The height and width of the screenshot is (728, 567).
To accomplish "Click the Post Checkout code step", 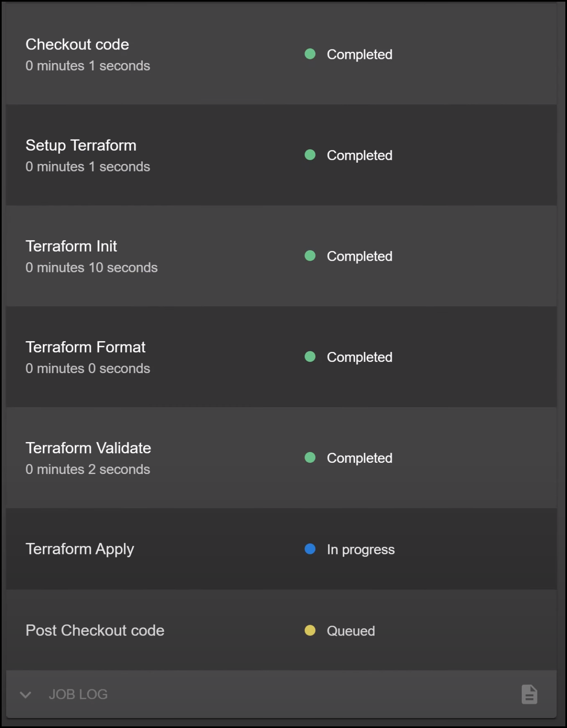I will (x=95, y=630).
